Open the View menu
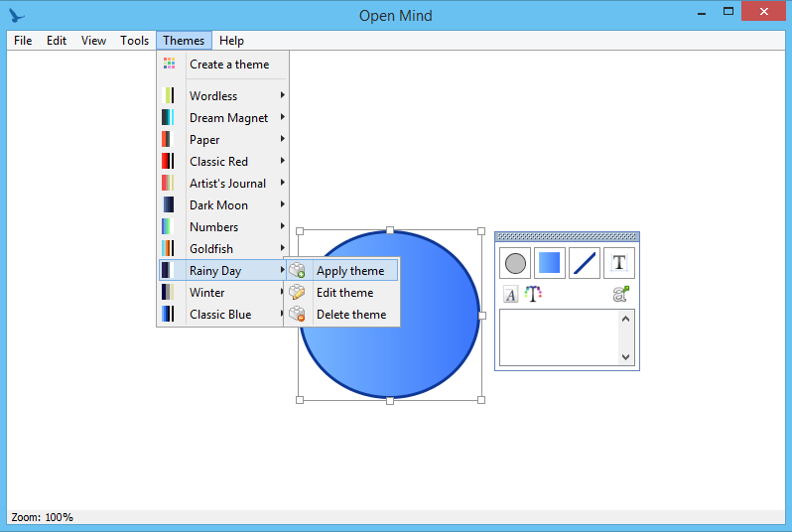 pyautogui.click(x=93, y=41)
